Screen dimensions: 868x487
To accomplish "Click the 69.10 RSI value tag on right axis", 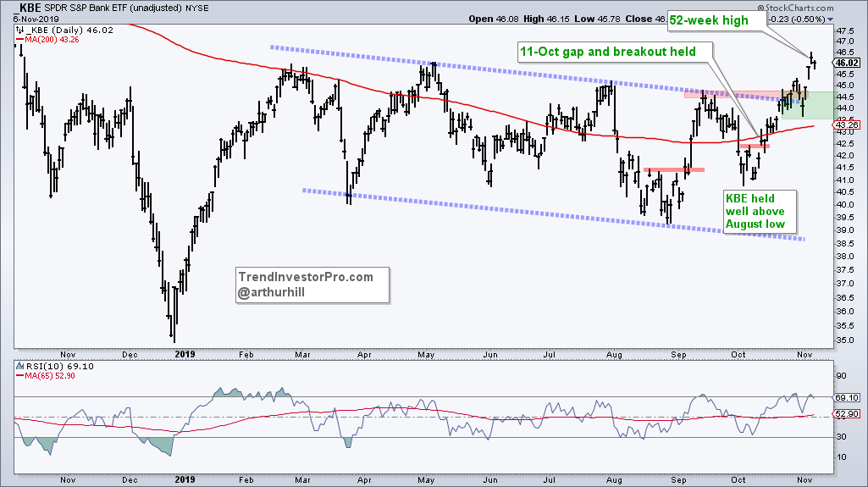I will point(848,397).
